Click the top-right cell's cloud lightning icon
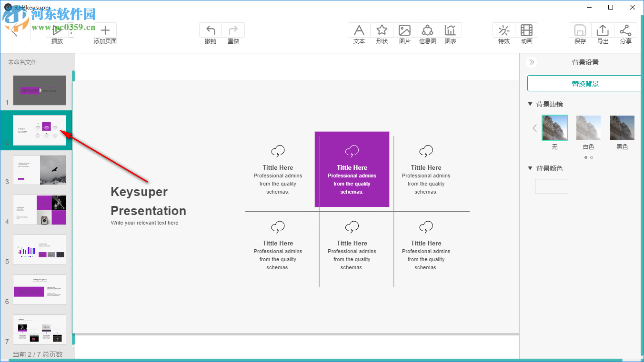 pos(426,152)
